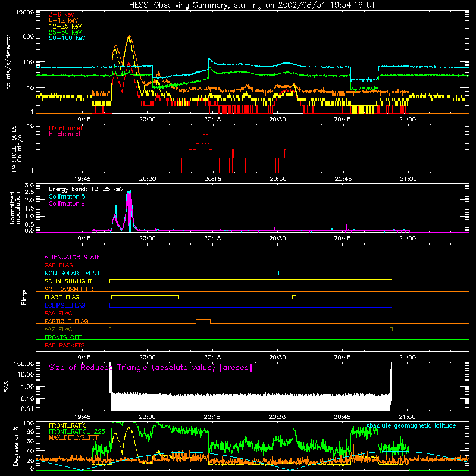Click the Absolute geomagnetic latitude label
This screenshot has width=476, height=476.
click(411, 425)
